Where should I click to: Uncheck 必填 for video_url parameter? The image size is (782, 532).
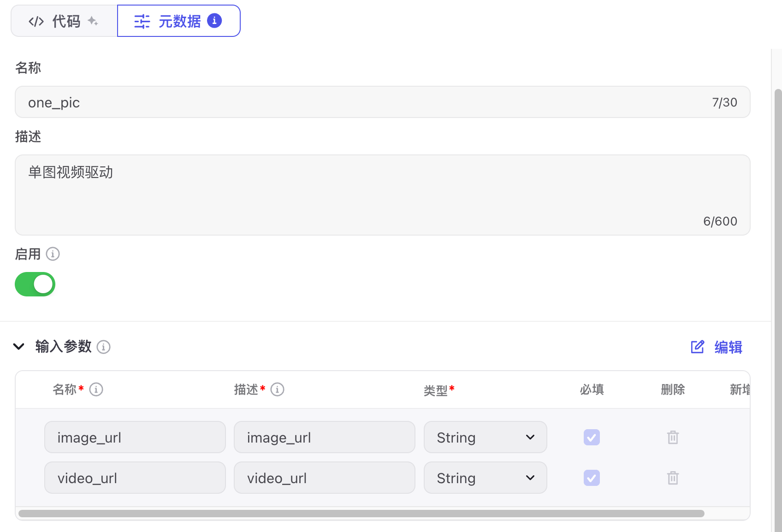click(x=592, y=478)
